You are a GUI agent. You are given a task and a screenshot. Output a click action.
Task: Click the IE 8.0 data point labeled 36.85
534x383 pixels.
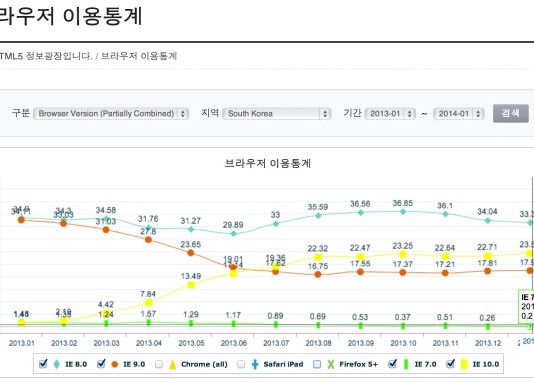coord(403,211)
